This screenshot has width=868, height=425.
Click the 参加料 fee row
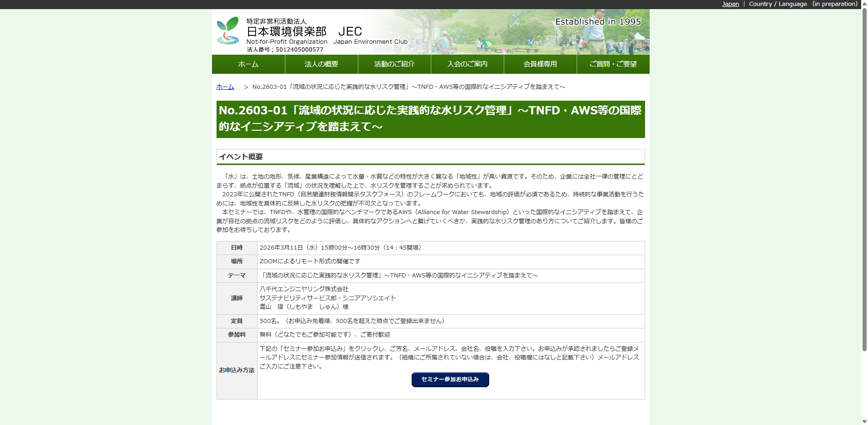(237, 335)
